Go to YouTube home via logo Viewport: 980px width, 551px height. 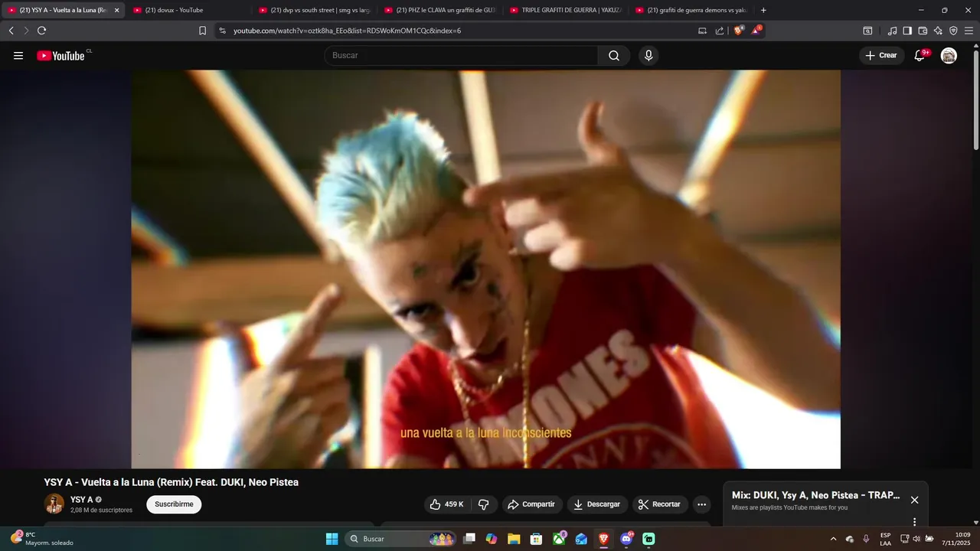pyautogui.click(x=61, y=55)
